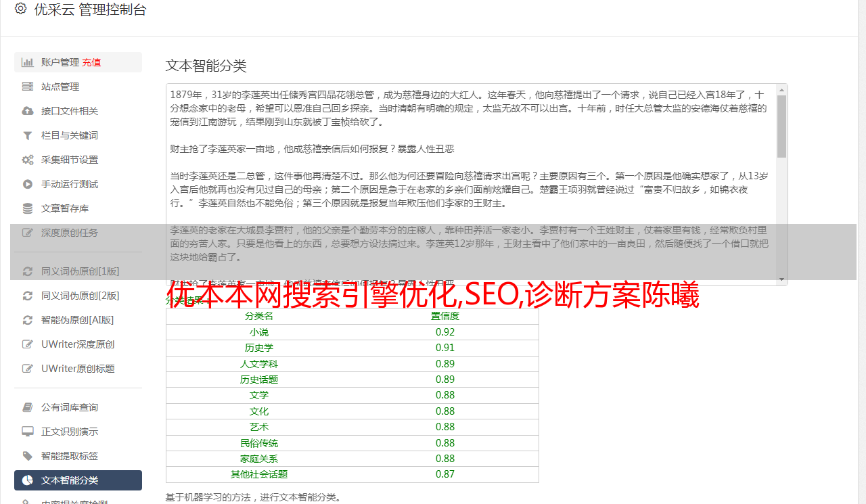
Task: Click the 历史学 category cell
Action: (x=259, y=348)
